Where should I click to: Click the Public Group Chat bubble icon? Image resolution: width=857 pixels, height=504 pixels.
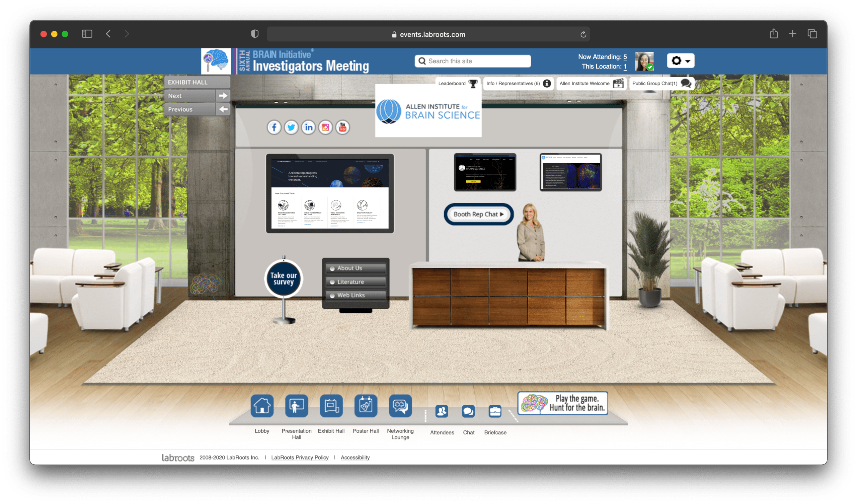coord(686,84)
